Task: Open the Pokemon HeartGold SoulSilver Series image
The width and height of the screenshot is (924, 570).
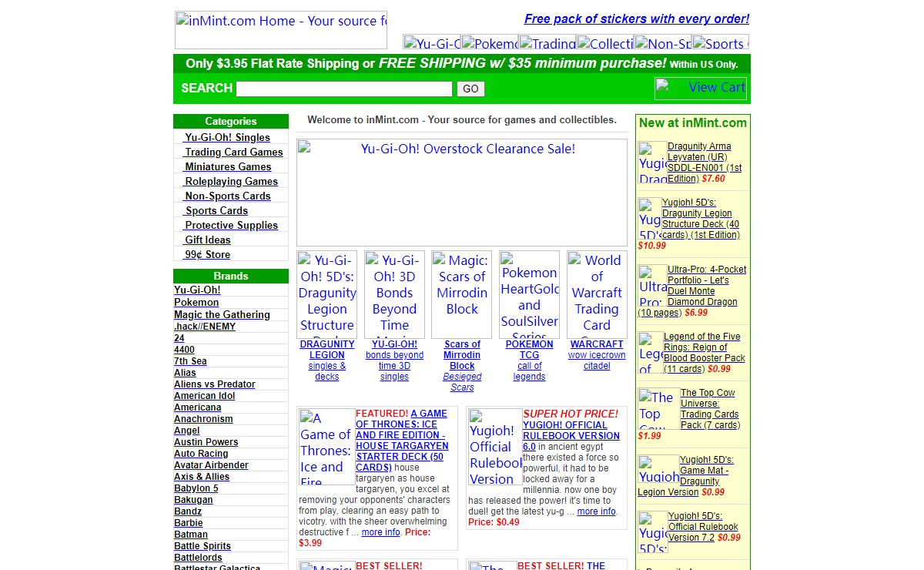Action: pos(529,294)
